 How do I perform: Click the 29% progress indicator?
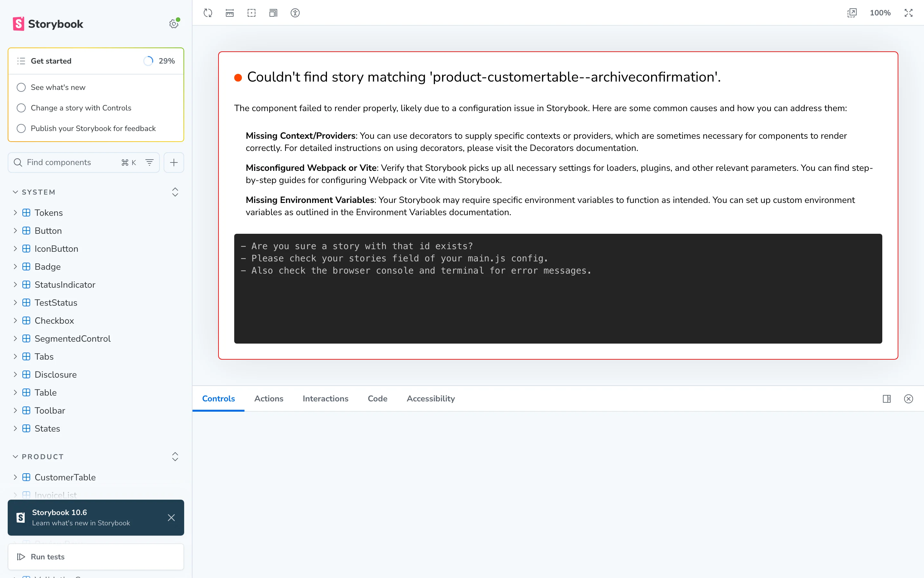point(159,61)
